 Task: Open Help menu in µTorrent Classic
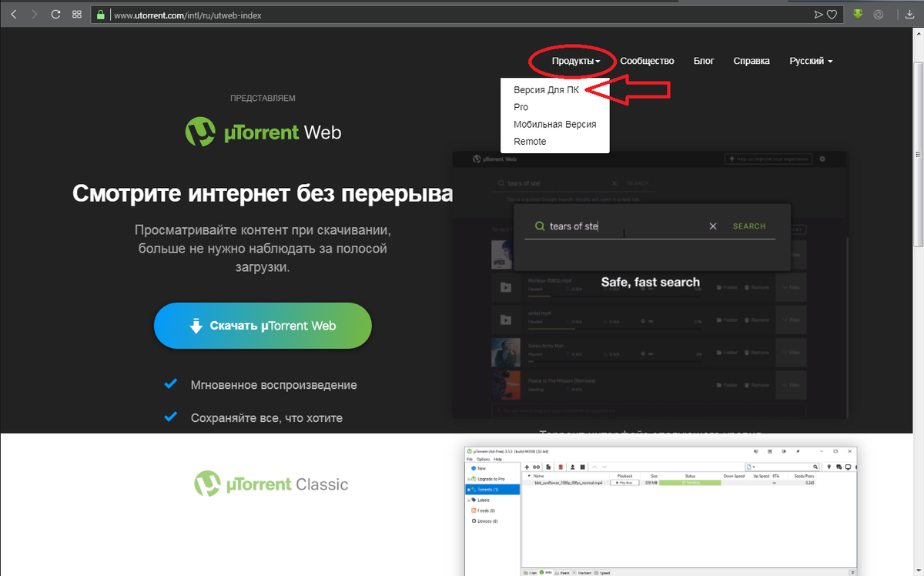497,460
